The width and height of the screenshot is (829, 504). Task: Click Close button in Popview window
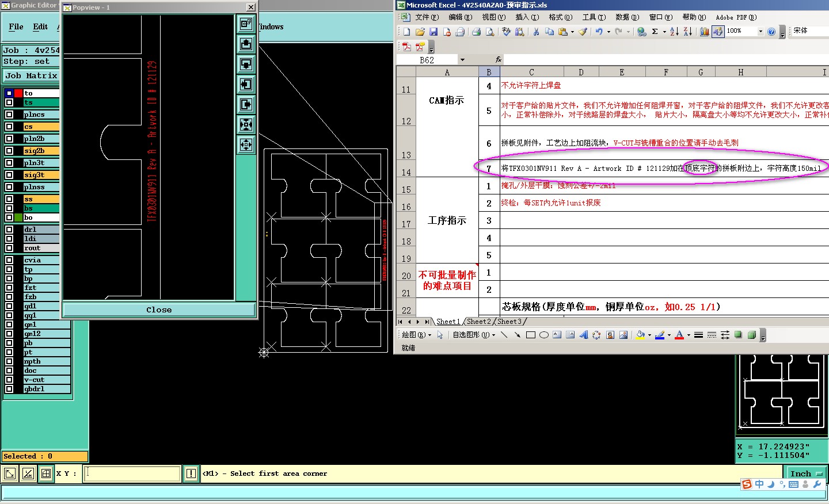[x=159, y=310]
